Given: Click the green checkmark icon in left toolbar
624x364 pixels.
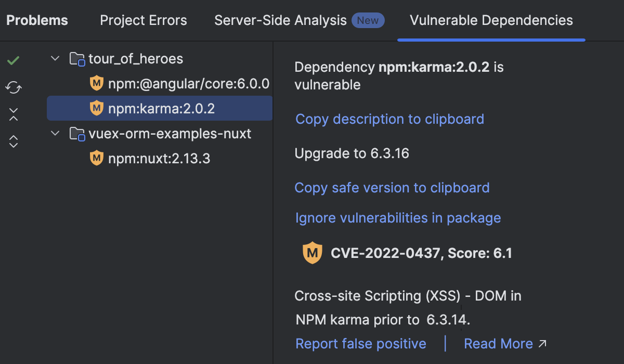Looking at the screenshot, I should [13, 60].
